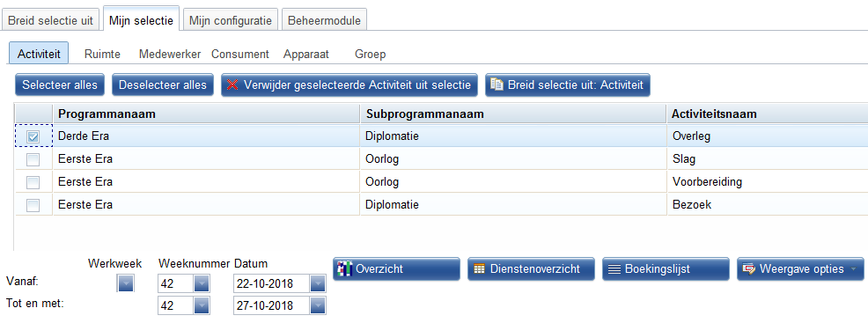
Task: Open Tot en met weeknummer dropdown arrow
Action: [202, 305]
